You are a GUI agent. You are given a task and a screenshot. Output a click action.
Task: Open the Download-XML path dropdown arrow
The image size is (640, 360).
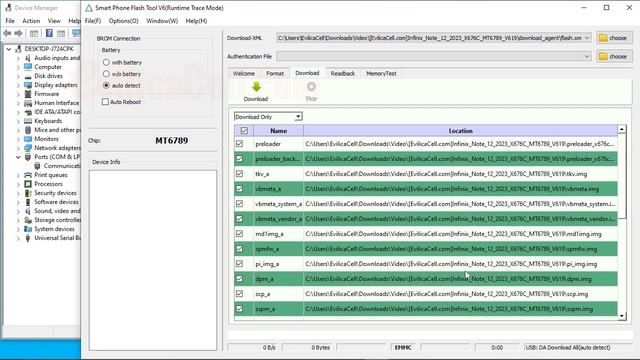click(x=587, y=38)
